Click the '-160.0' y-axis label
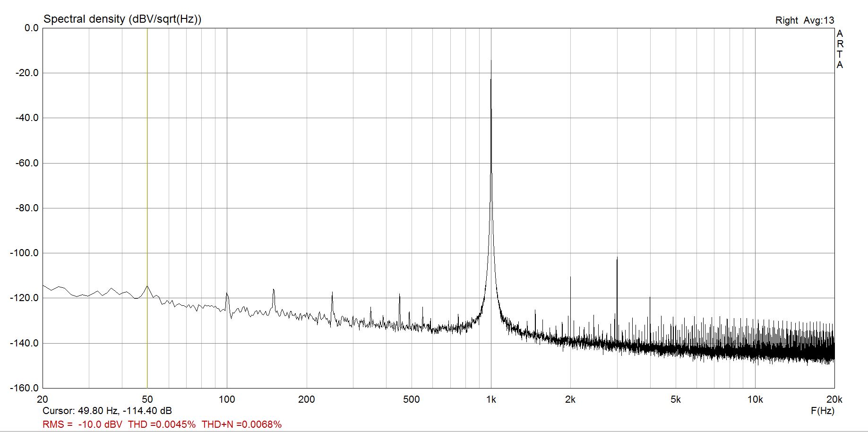Image resolution: width=868 pixels, height=432 pixels. (x=24, y=388)
